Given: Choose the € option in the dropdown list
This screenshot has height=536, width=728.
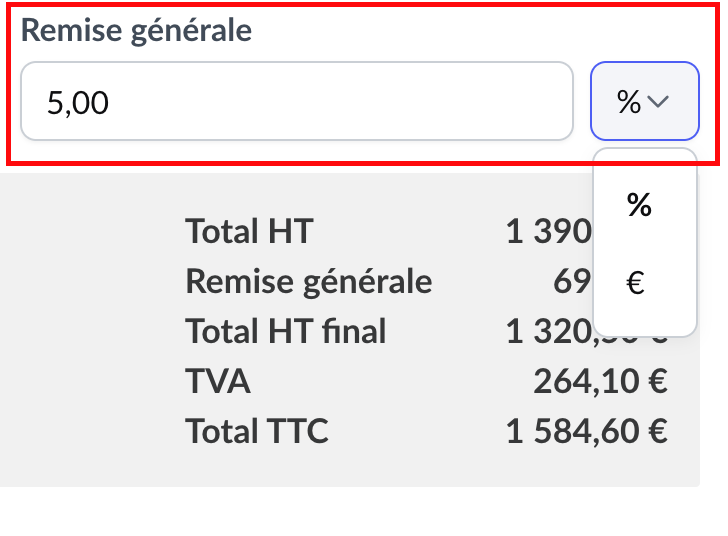Looking at the screenshot, I should coord(636,285).
